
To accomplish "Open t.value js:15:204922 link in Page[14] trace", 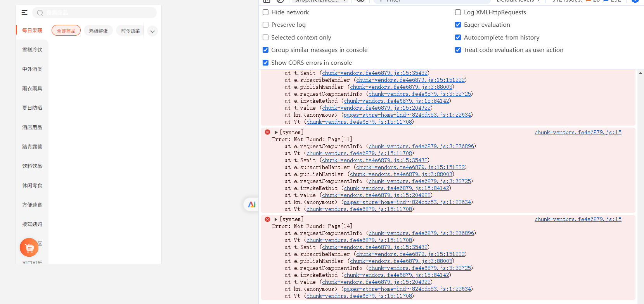I will click(376, 282).
